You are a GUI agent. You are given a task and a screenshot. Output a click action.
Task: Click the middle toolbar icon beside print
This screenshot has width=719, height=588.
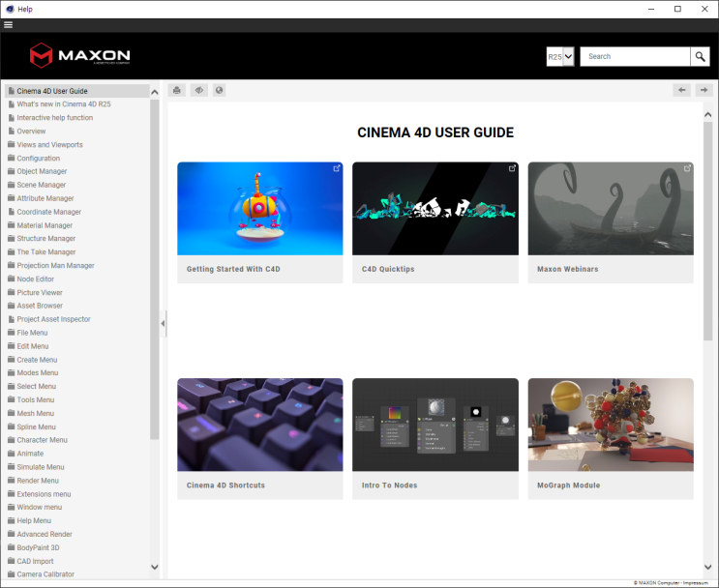click(198, 90)
